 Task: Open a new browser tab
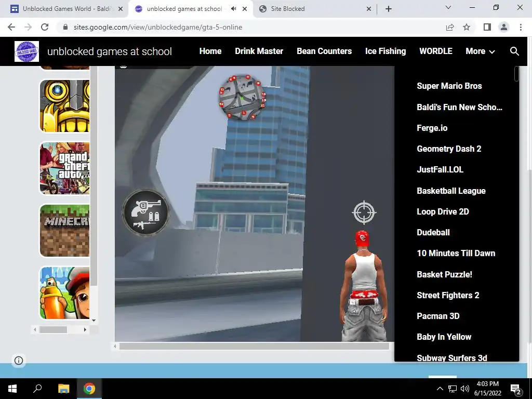pos(389,9)
